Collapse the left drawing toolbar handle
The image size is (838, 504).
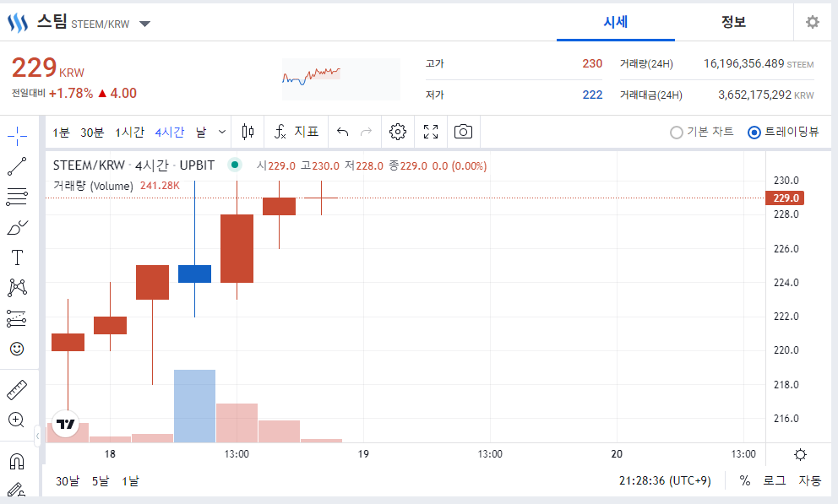(x=37, y=436)
